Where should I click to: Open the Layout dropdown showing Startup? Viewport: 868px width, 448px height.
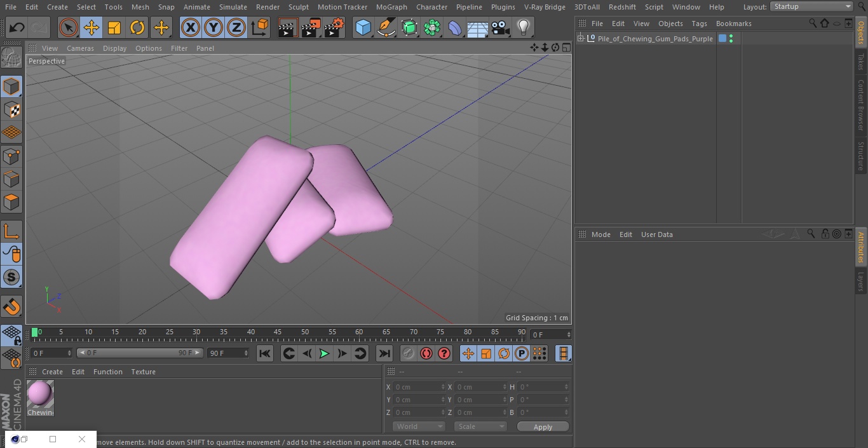coord(812,6)
